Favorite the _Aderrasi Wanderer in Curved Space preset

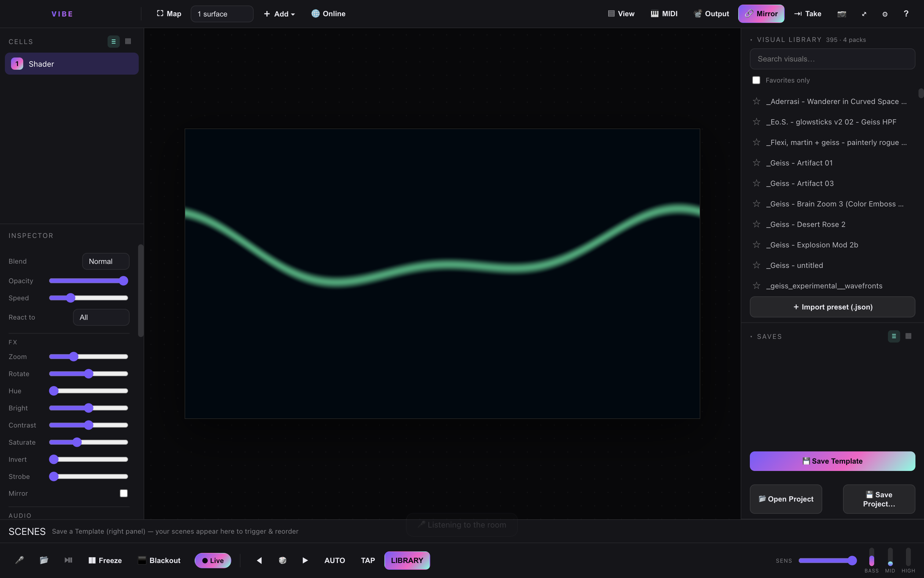756,101
